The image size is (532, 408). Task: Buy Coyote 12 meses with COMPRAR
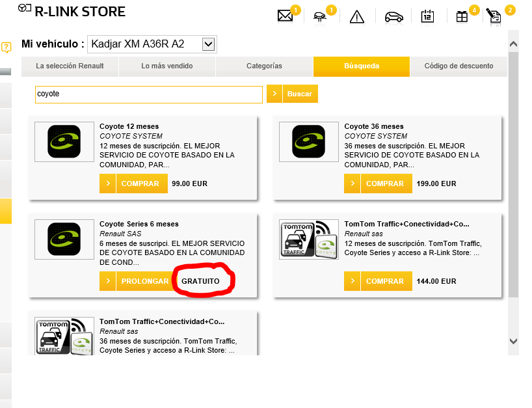(x=142, y=184)
